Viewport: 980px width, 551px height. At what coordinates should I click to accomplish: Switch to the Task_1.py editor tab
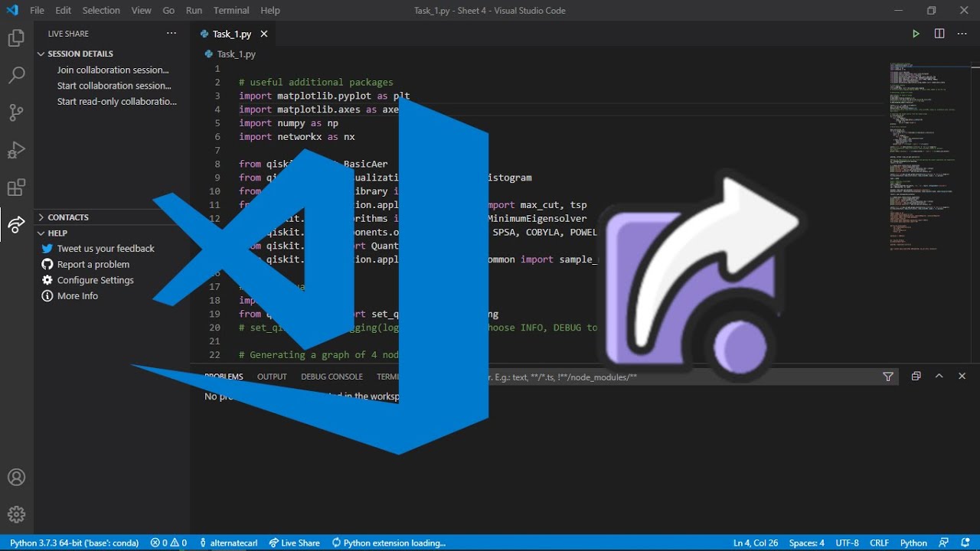point(232,34)
